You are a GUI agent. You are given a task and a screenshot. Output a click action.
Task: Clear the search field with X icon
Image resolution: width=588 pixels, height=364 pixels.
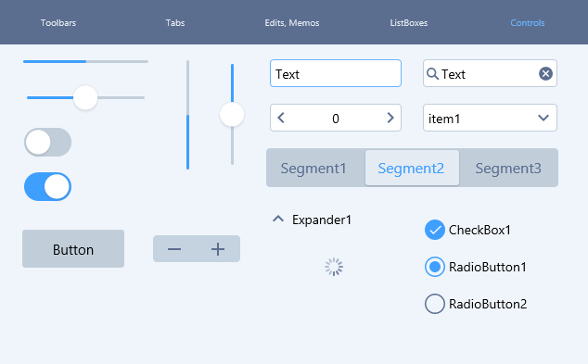(x=545, y=74)
